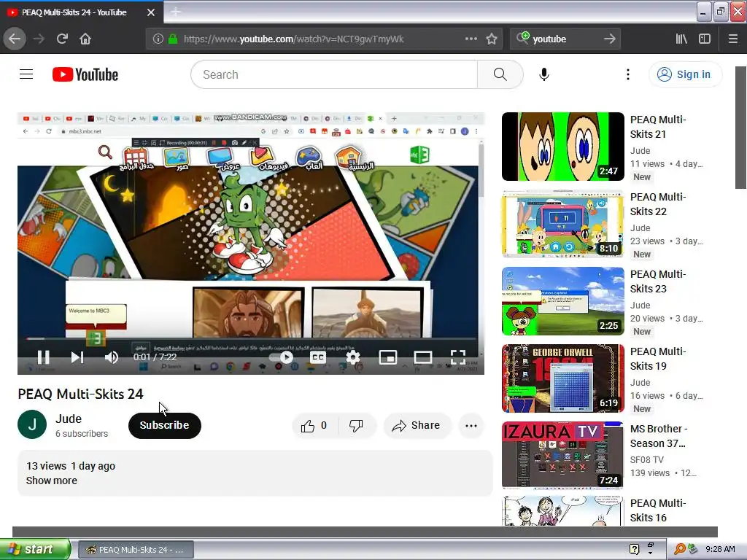Go forward with the browser forward arrow
747x560 pixels.
tap(39, 39)
